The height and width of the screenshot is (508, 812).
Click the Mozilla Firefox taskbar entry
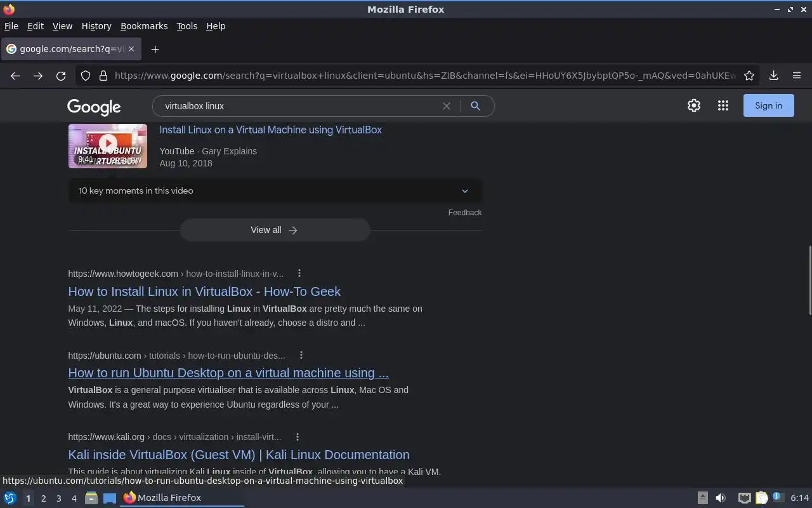coord(182,498)
